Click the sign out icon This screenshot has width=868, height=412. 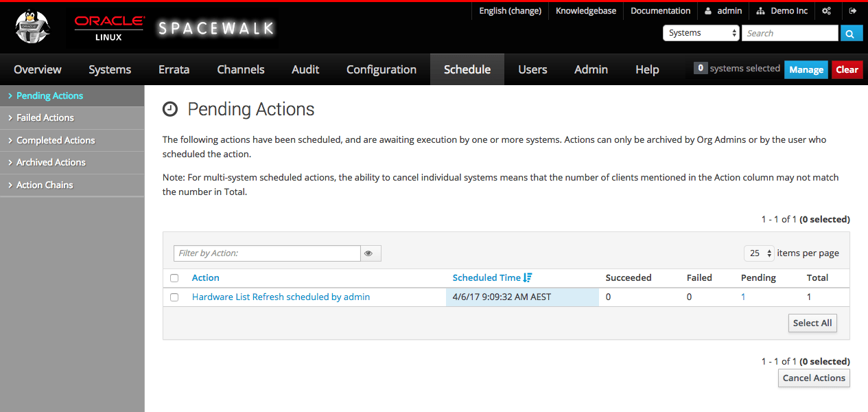pos(853,11)
